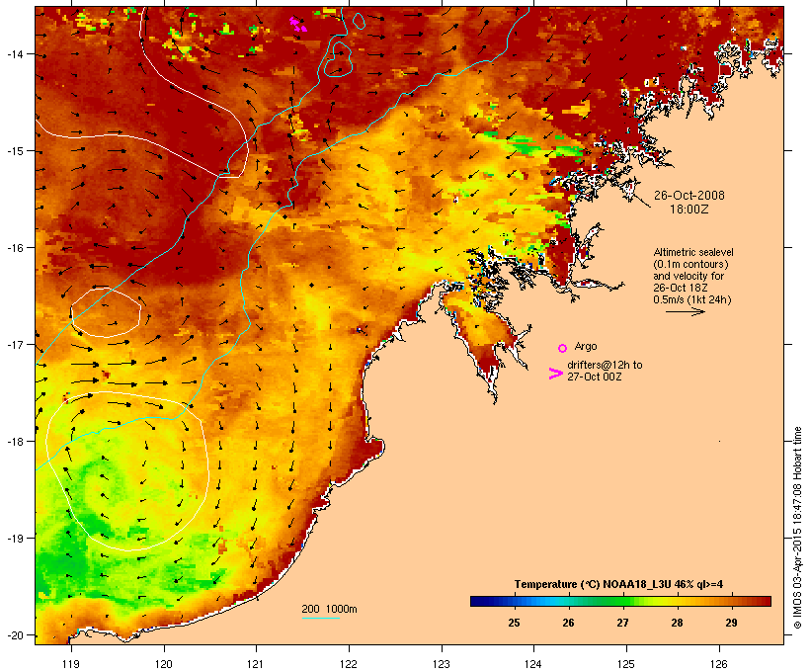Click the 0.5m/s velocity scale arrow
This screenshot has width=810, height=672.
(x=685, y=311)
